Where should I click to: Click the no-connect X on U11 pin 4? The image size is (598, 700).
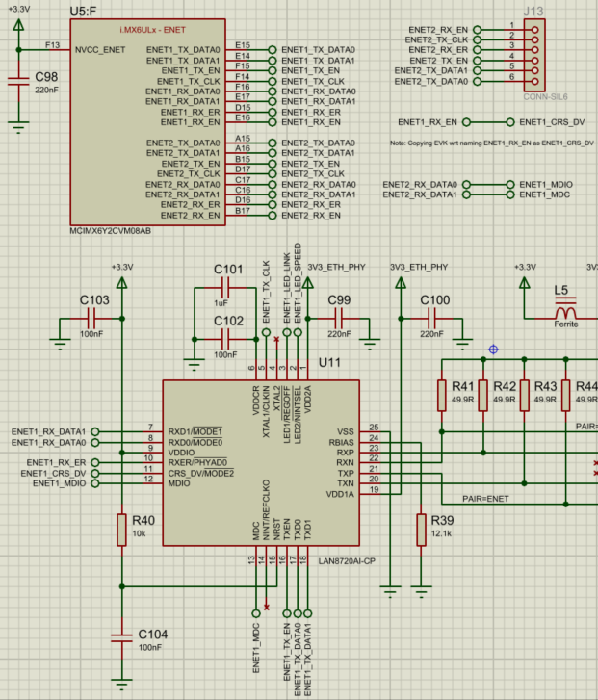276,340
